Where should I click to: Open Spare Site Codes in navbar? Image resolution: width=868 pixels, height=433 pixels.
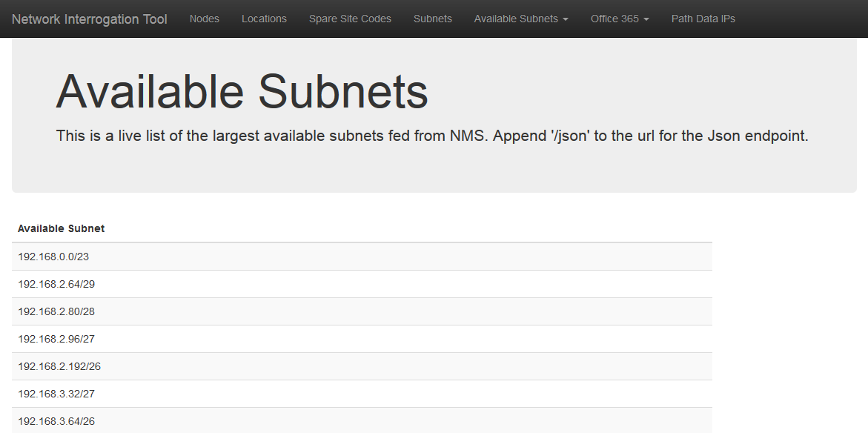(350, 19)
